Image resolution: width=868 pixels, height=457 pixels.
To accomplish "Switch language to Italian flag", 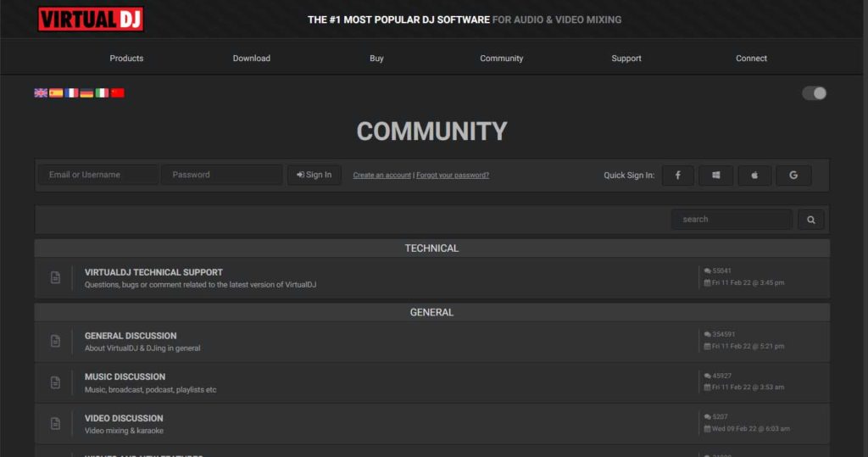I will [x=102, y=93].
